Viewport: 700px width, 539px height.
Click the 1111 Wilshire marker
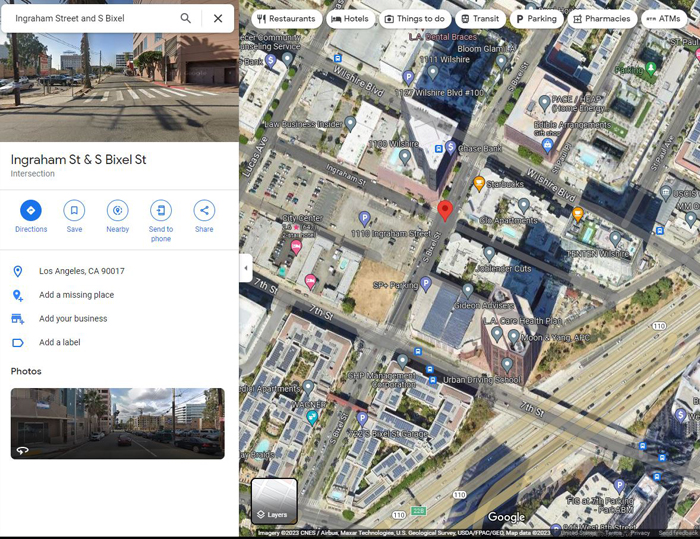coord(433,71)
